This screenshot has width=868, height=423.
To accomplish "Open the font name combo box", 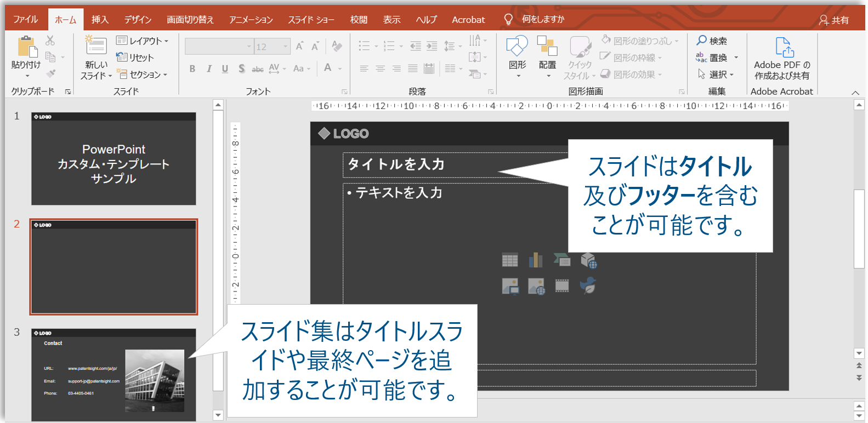I will pyautogui.click(x=219, y=47).
